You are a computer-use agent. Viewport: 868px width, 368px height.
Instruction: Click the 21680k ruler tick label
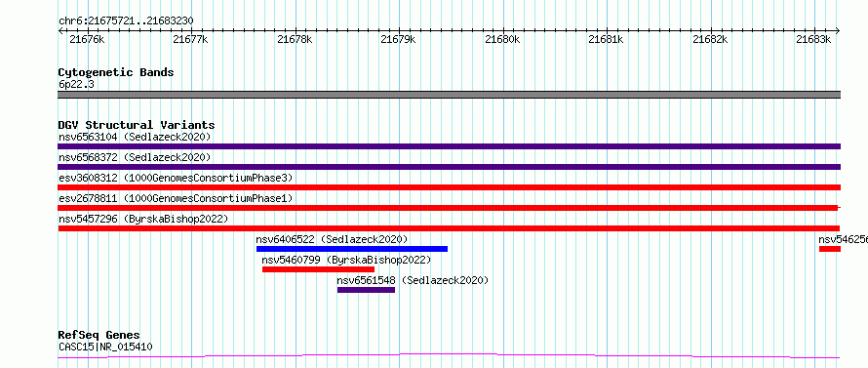501,39
